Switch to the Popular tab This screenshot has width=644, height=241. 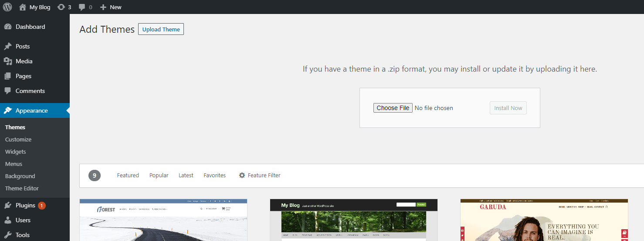pyautogui.click(x=159, y=175)
